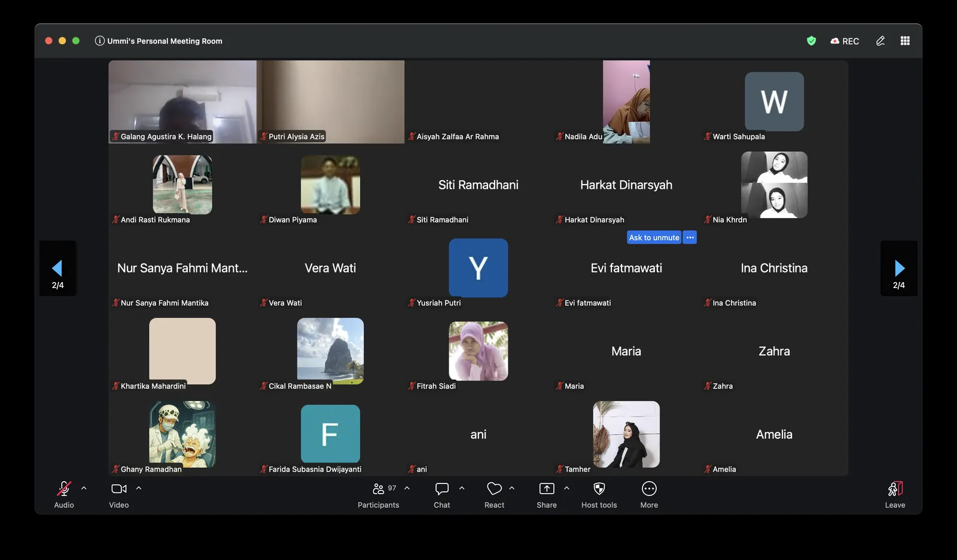Click the green encryption shield icon

(x=812, y=41)
